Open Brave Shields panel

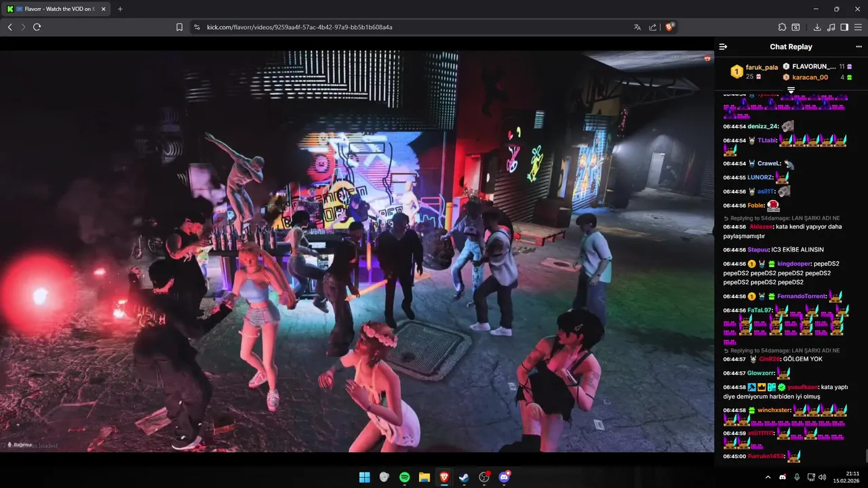pos(670,27)
